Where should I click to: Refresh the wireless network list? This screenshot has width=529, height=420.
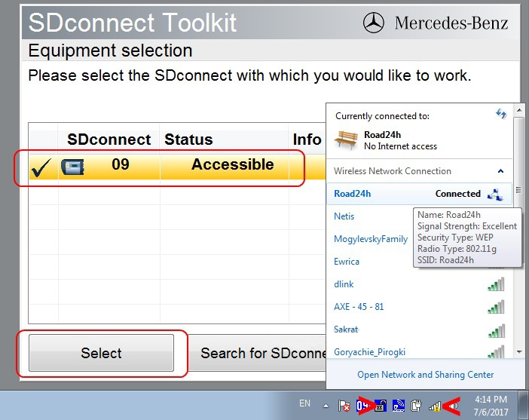(x=501, y=114)
